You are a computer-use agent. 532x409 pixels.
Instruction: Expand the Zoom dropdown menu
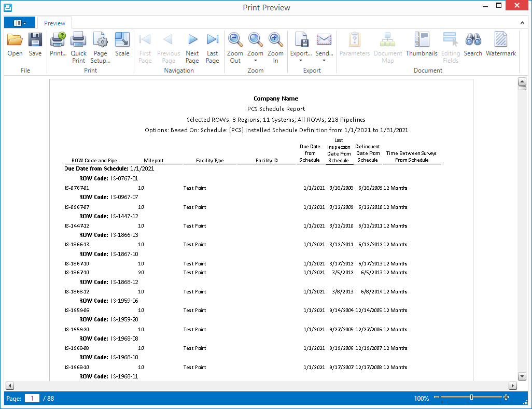point(255,61)
